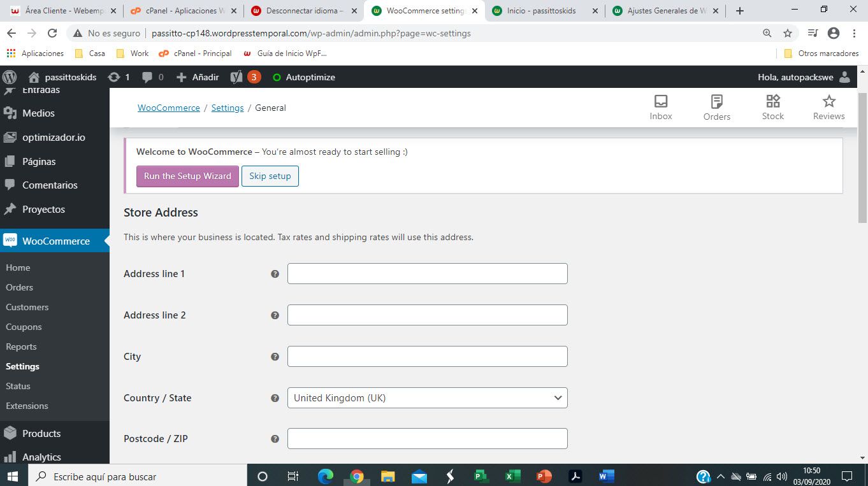Open WooCommerce Coupons submenu item
The image size is (868, 486).
point(24,327)
